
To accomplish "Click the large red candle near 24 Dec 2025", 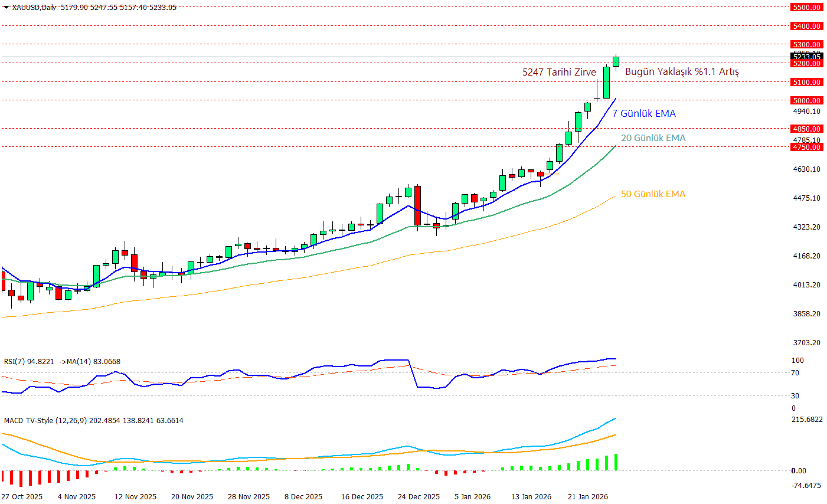I will [418, 205].
